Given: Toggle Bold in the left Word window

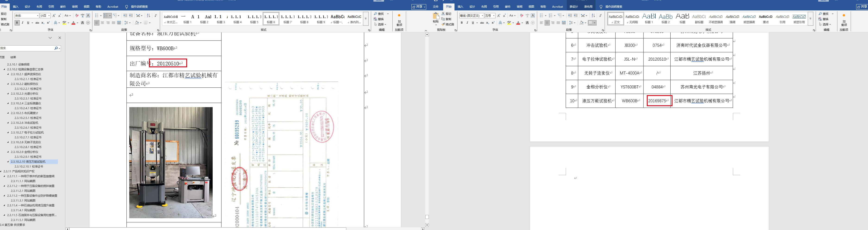Looking at the screenshot, I should point(17,23).
